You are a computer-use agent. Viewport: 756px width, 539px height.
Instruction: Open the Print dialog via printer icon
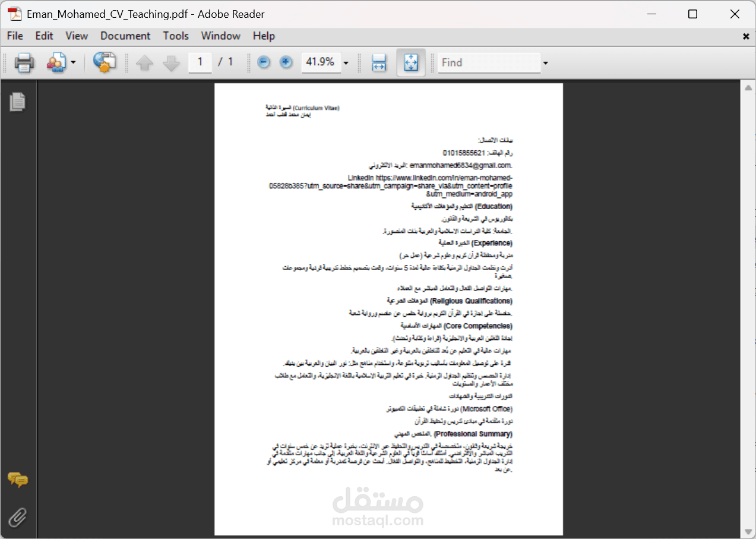pos(24,62)
